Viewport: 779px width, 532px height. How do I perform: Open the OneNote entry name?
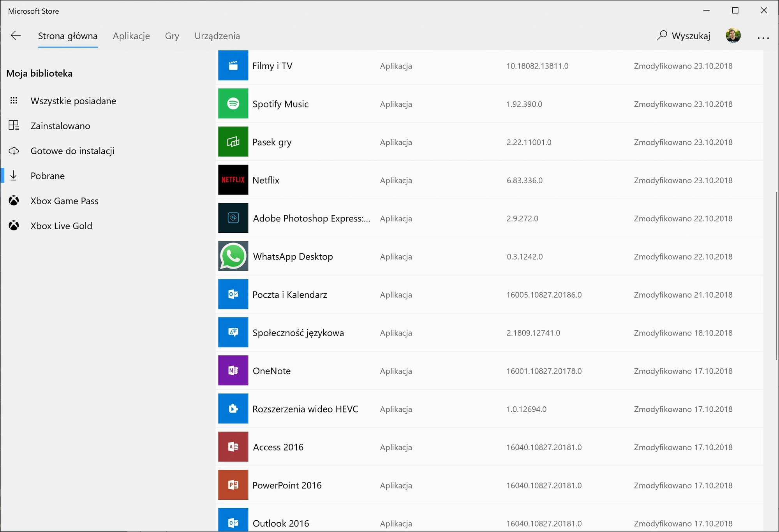click(272, 371)
